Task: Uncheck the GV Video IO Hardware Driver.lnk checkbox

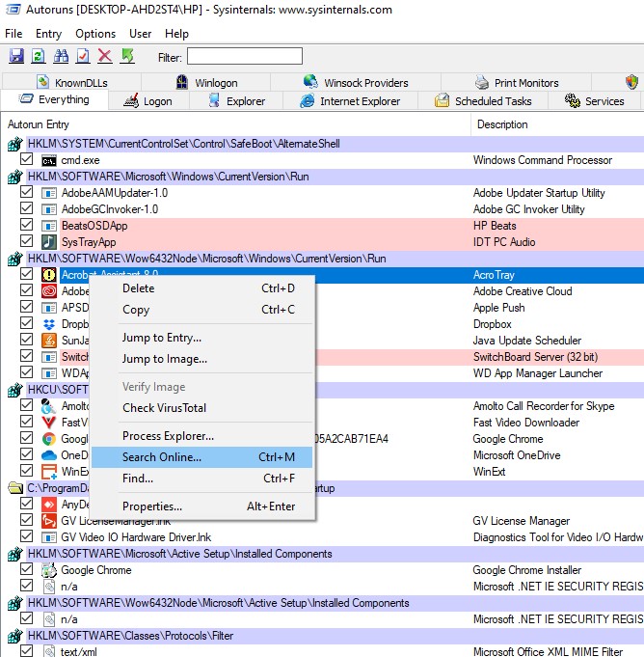Action: 26,535
